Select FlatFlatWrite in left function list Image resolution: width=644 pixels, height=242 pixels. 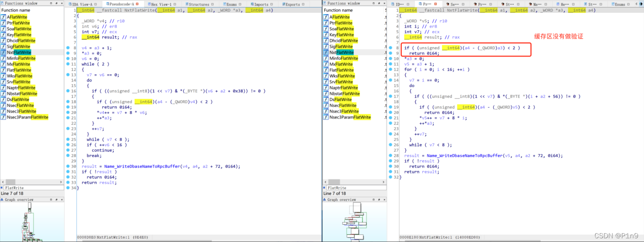[x=19, y=70]
